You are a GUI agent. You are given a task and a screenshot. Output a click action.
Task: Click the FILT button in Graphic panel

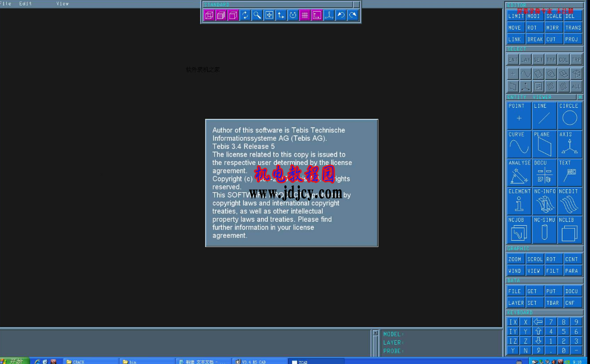coord(554,271)
